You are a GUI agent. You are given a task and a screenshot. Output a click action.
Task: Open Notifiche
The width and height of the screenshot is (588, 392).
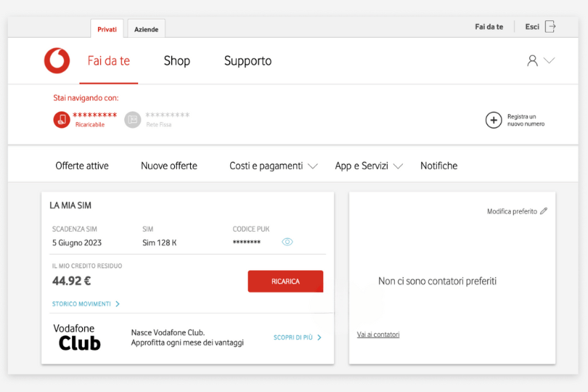point(438,166)
